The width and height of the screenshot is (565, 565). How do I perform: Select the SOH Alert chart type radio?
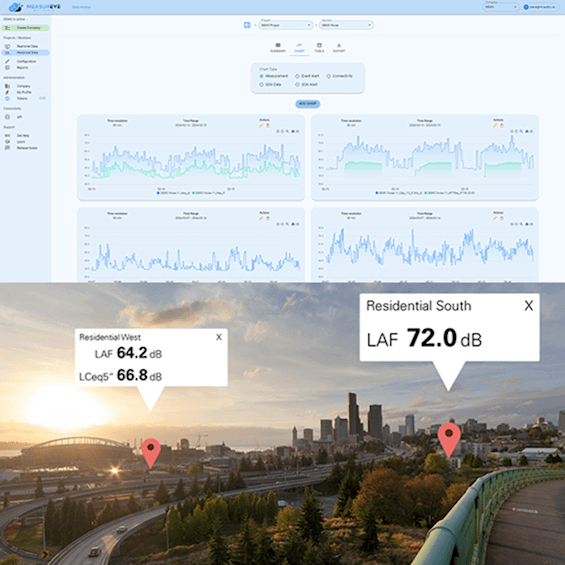coord(297,84)
